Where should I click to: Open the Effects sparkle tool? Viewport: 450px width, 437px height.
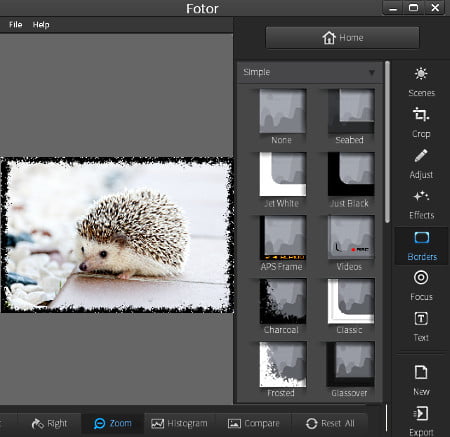coord(421,196)
